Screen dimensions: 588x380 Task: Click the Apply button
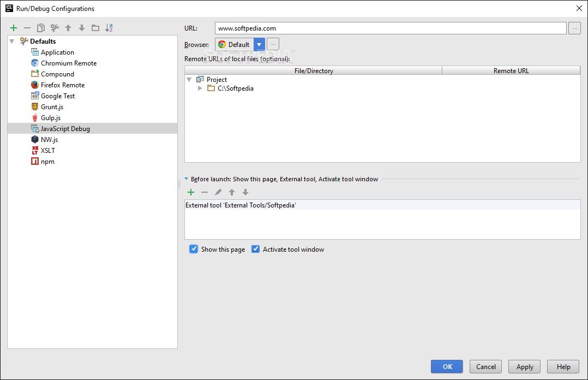tap(524, 366)
